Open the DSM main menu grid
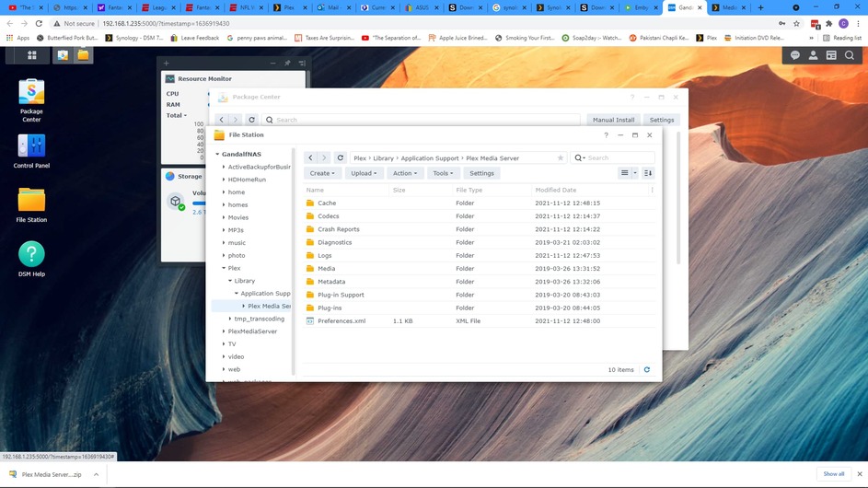 pyautogui.click(x=32, y=55)
